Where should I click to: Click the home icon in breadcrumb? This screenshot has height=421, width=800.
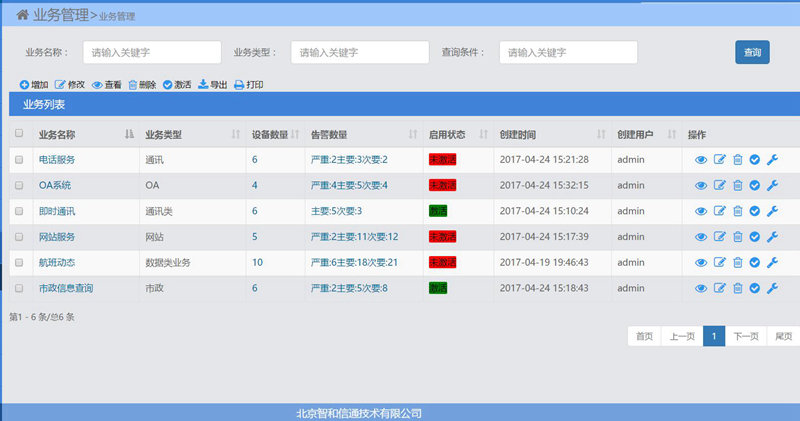tap(22, 15)
